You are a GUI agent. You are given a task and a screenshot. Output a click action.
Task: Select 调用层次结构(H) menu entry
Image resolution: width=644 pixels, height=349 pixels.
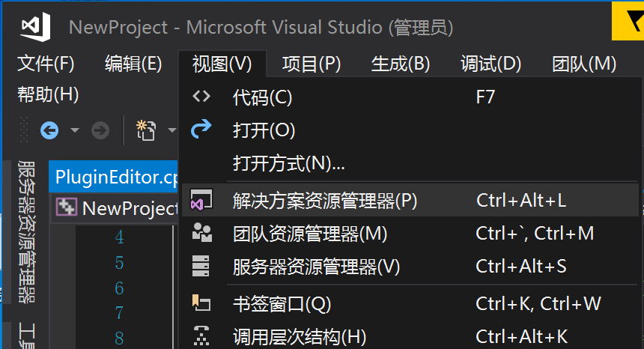(x=299, y=336)
